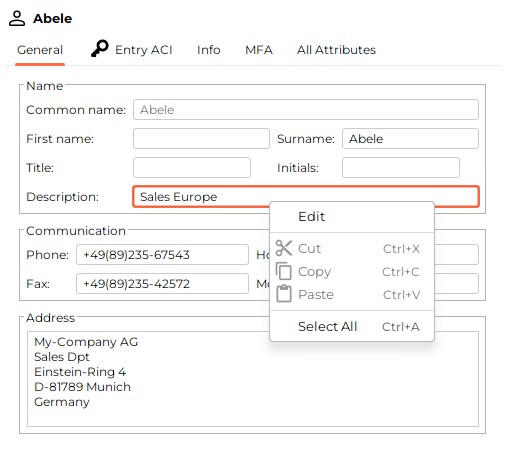Click the key icon next to Entry ACI

point(99,49)
